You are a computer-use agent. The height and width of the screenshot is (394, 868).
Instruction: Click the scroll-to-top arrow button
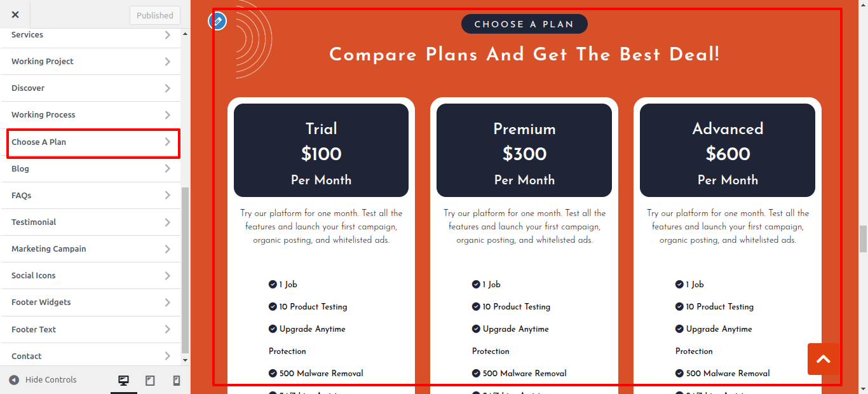pyautogui.click(x=824, y=359)
